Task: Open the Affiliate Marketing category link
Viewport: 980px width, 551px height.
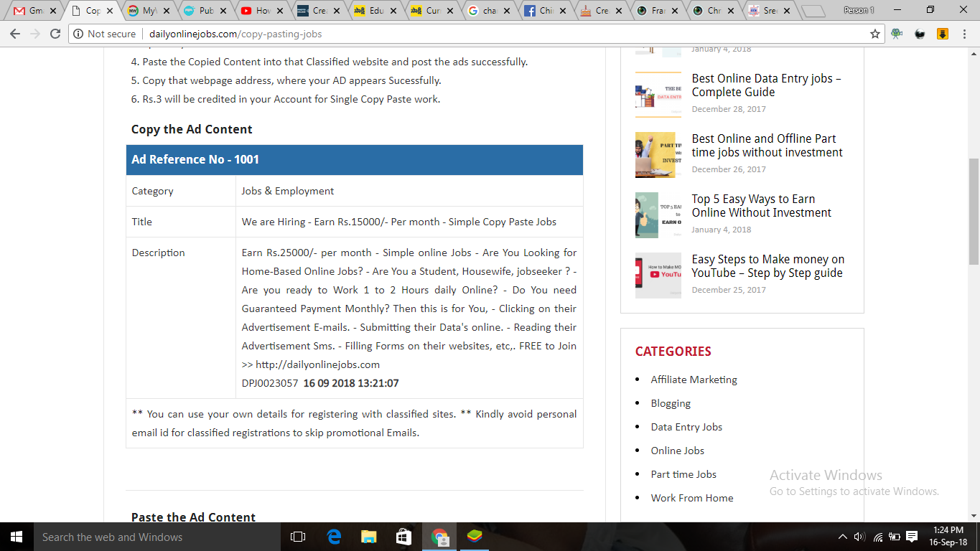Action: (x=694, y=380)
